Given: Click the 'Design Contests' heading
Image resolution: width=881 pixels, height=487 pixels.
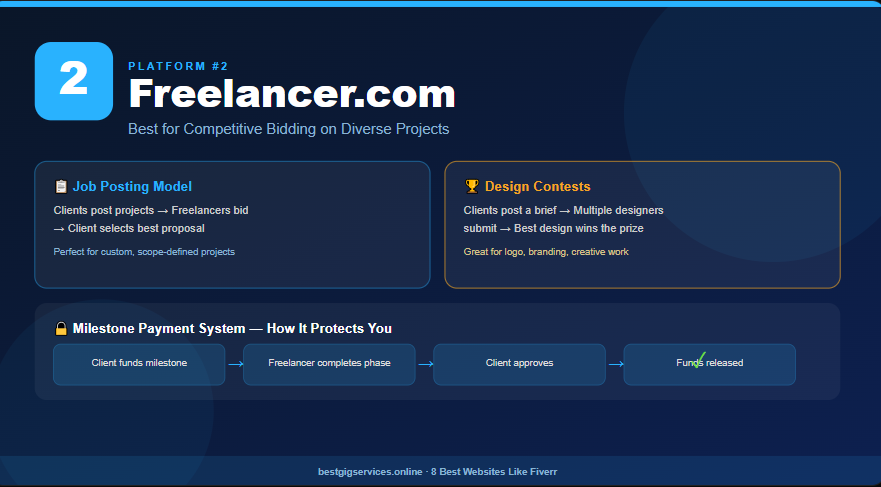Looking at the screenshot, I should pos(538,186).
